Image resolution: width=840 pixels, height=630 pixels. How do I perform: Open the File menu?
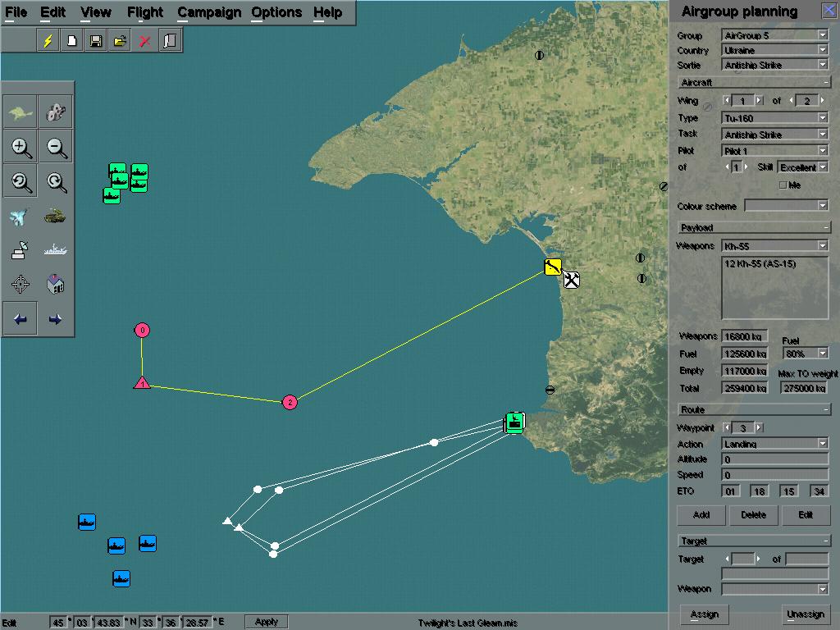pyautogui.click(x=16, y=12)
